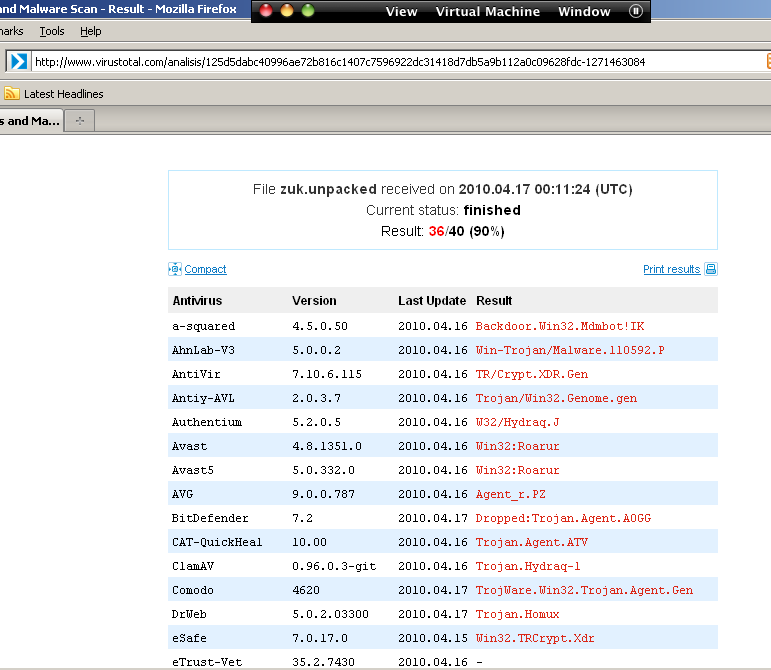Click the AhnLab-V3 antivirus name
Screen dimensions: 771x670
coord(203,350)
